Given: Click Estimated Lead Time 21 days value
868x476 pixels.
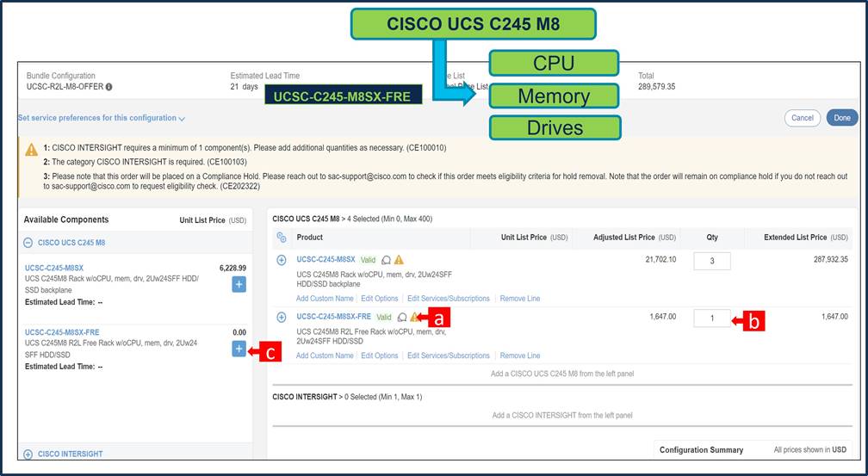Looking at the screenshot, I should tap(245, 87).
